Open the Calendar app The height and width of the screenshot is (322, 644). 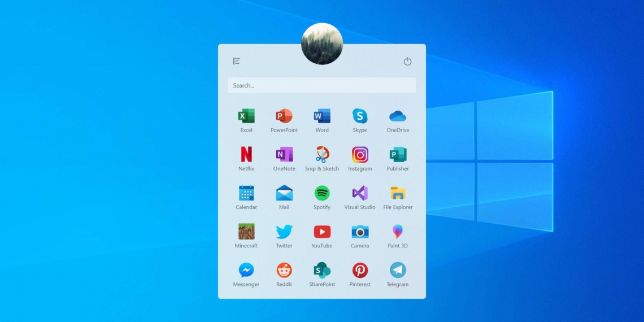(x=246, y=193)
